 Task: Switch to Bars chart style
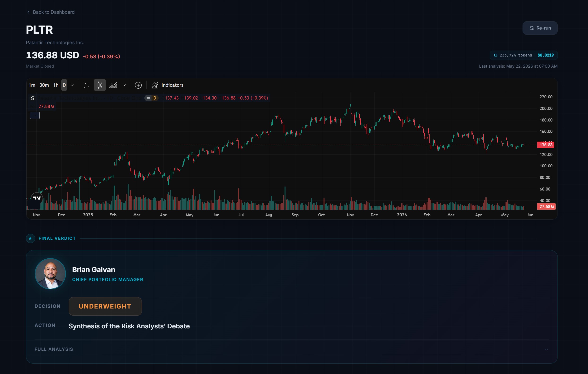pos(86,85)
